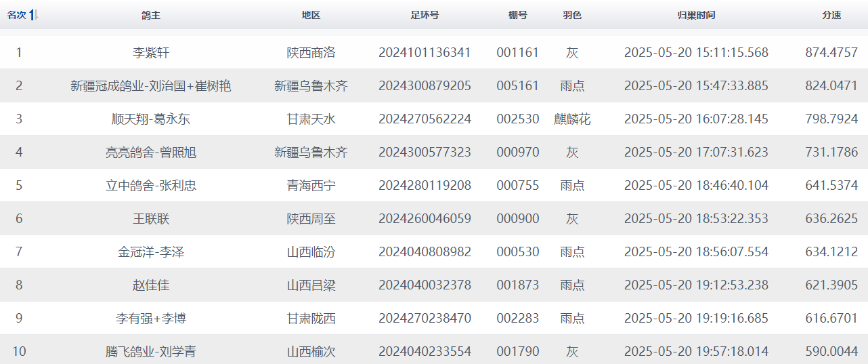Screen dimensions: 868x364
Task: Click the 棚号 column header
Action: pyautogui.click(x=517, y=15)
